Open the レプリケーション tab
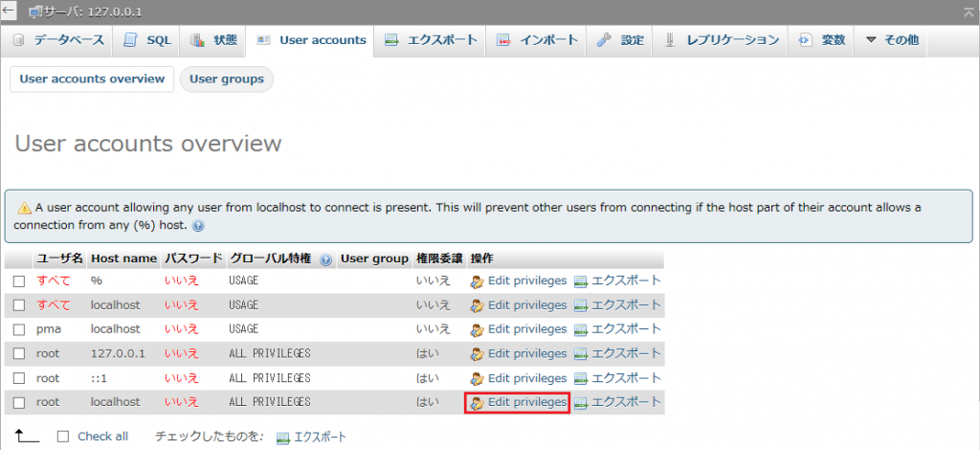Viewport: 980px width, 450px height. 720,40
